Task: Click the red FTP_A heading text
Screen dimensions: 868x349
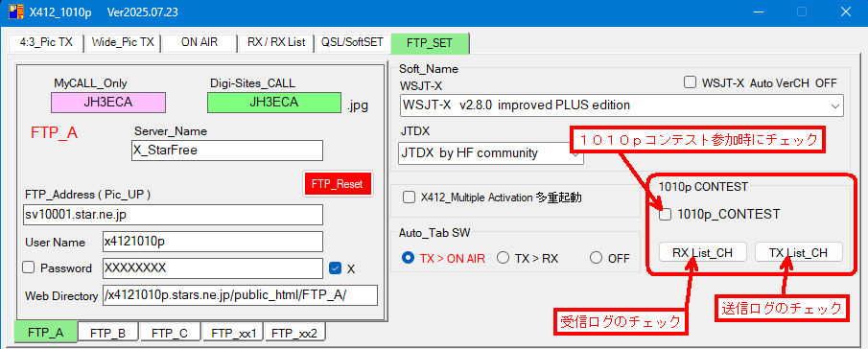Action: point(55,133)
